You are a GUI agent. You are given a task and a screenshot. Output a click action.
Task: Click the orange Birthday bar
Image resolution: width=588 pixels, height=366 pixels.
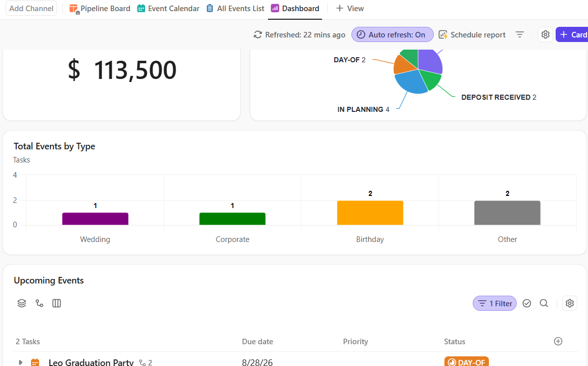[x=370, y=213]
